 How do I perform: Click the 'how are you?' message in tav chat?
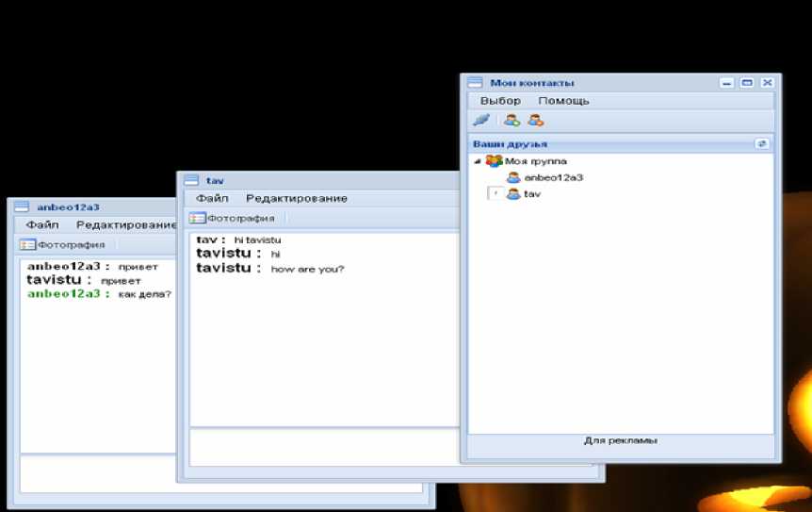coord(308,269)
